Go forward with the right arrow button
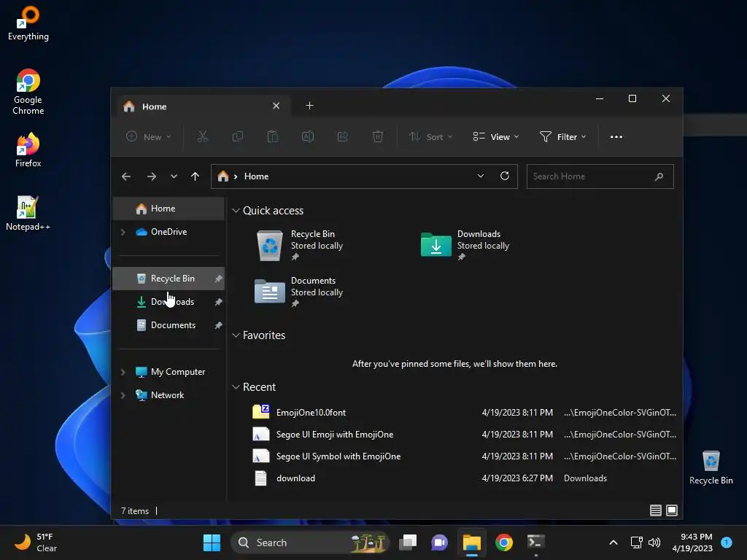The height and width of the screenshot is (560, 747). (152, 176)
